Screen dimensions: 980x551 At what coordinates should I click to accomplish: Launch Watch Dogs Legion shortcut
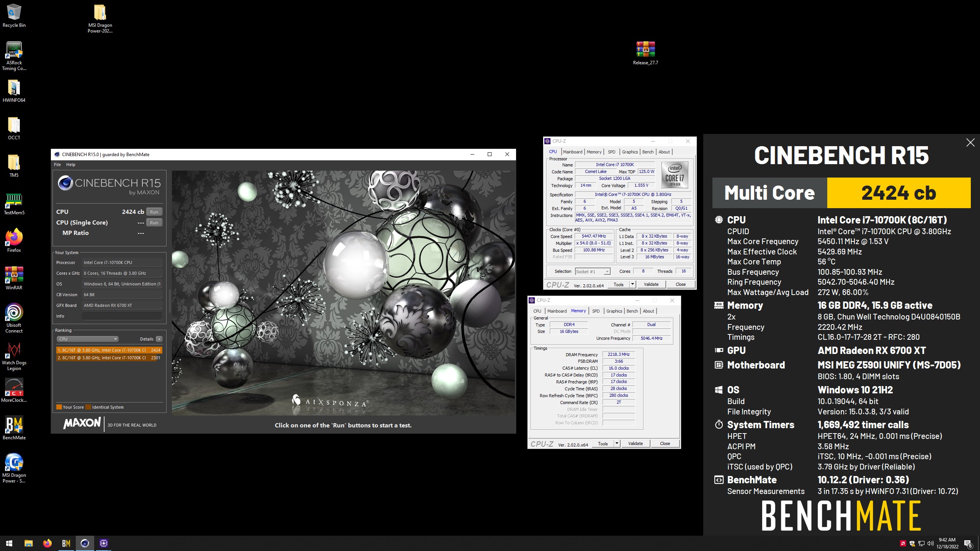tap(14, 357)
